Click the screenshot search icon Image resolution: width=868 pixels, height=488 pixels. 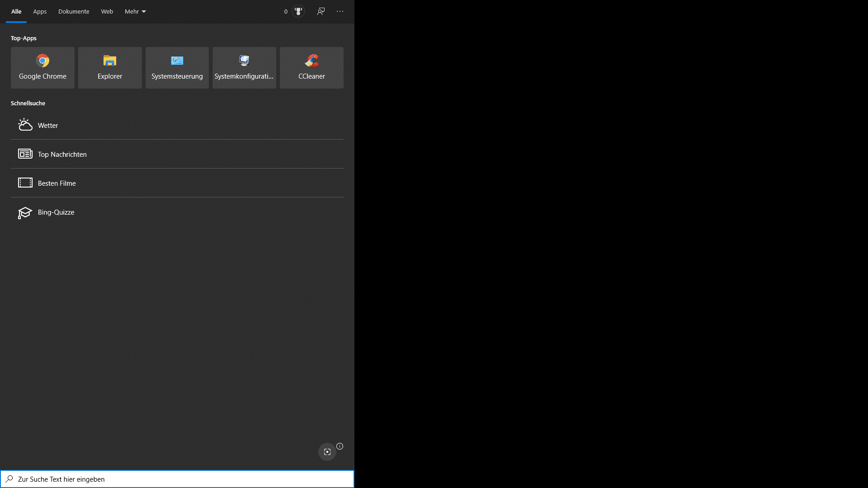click(x=327, y=452)
